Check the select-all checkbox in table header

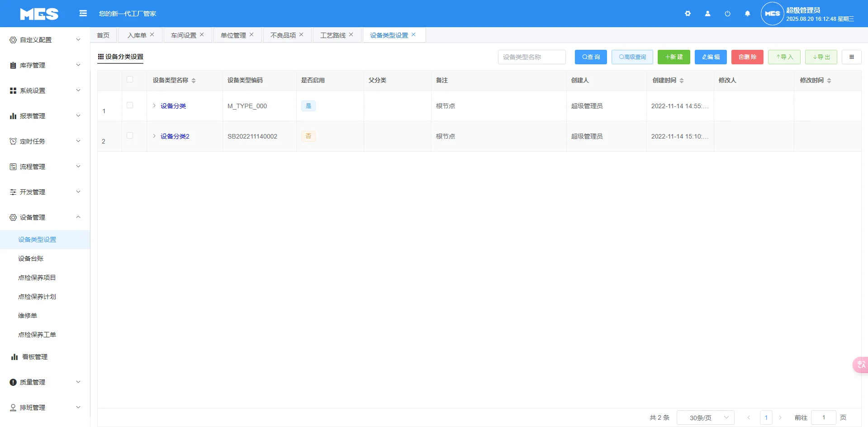click(x=131, y=79)
